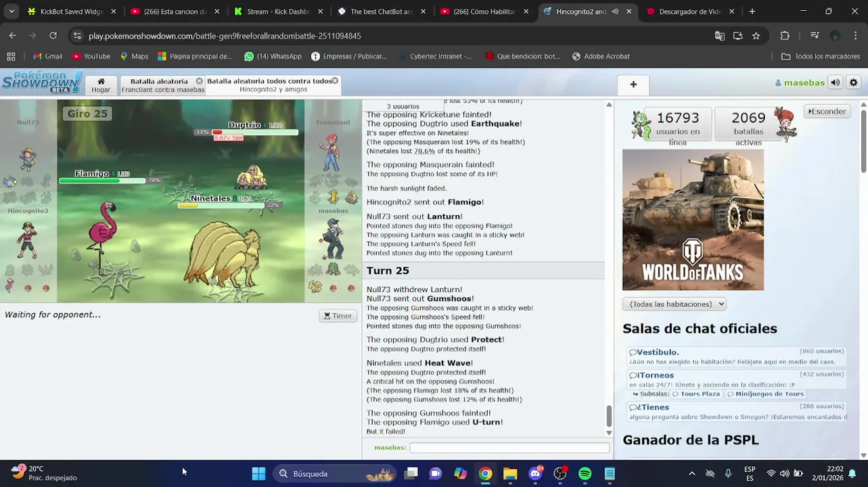Switch to Descargador de Video tab
Viewport: 868px width, 487px height.
pos(689,11)
